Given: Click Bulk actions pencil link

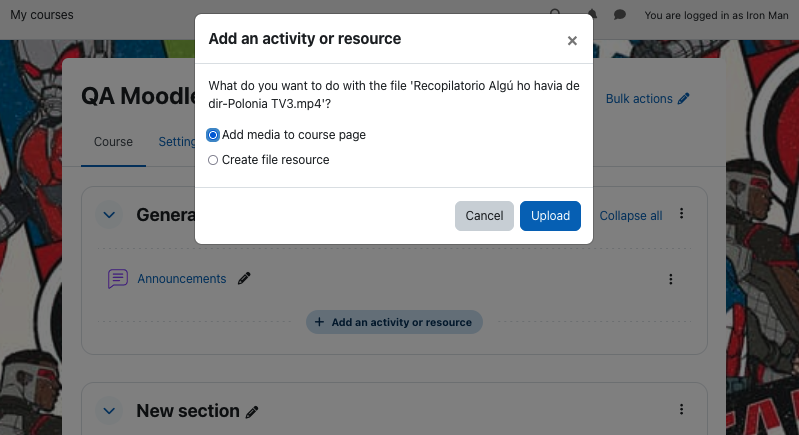Looking at the screenshot, I should coord(647,99).
